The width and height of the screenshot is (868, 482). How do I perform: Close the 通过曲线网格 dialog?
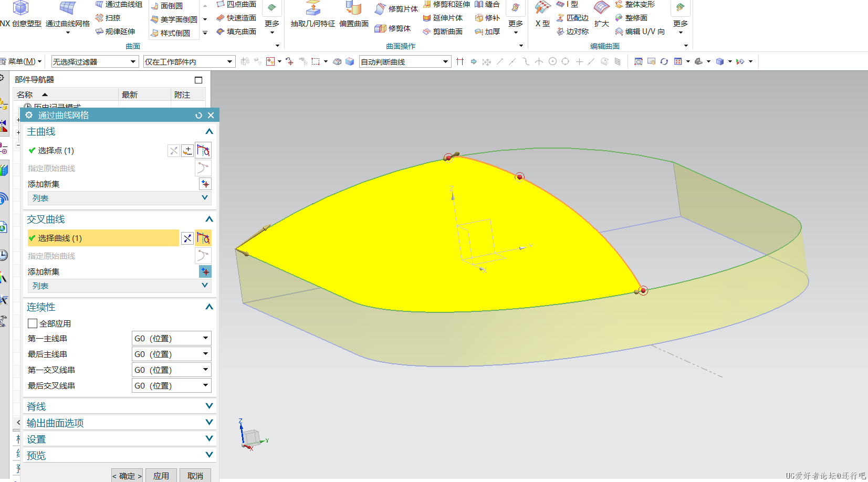211,116
